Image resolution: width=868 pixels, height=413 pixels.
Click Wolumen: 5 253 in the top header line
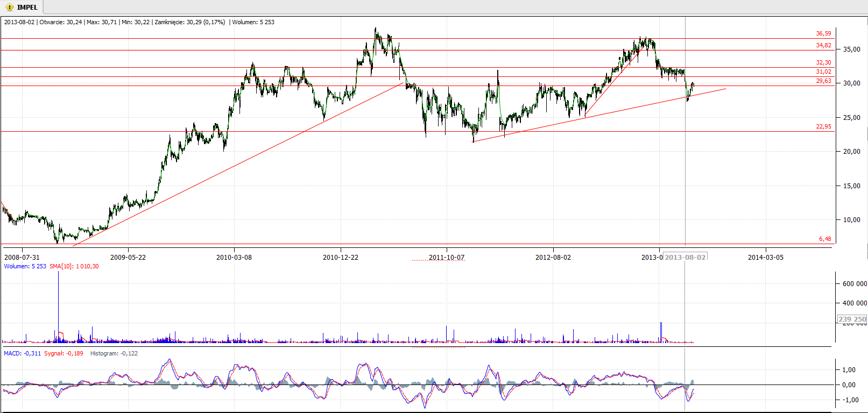(x=253, y=22)
